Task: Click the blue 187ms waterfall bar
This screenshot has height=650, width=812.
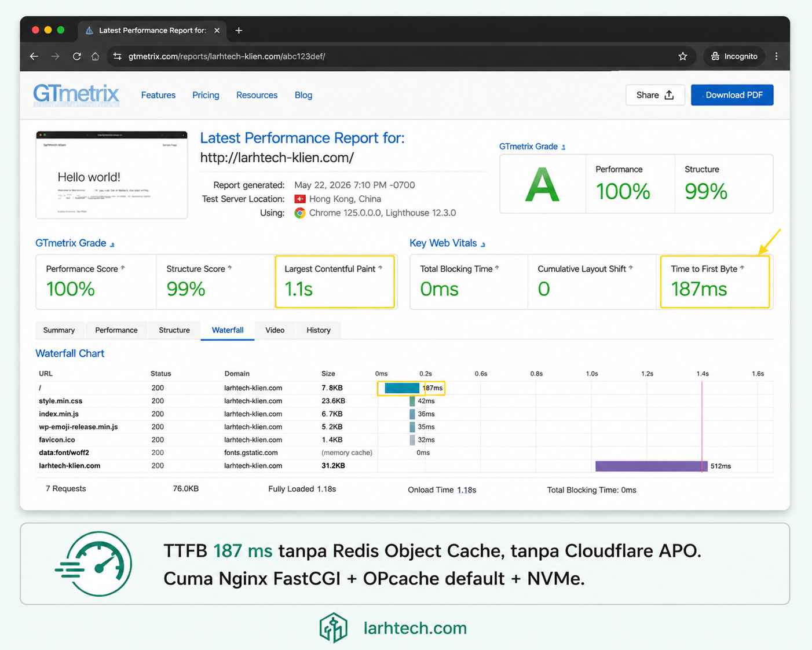Action: coord(402,388)
